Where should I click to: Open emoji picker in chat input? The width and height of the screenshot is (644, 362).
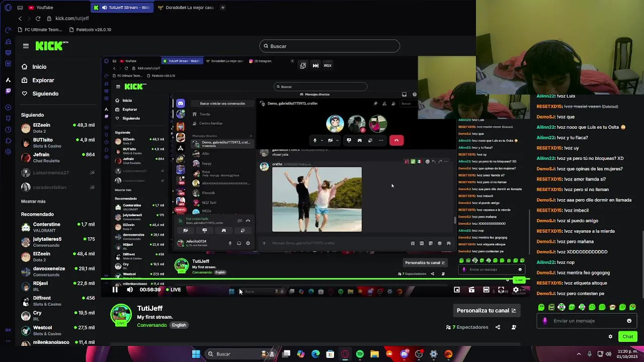point(629,321)
